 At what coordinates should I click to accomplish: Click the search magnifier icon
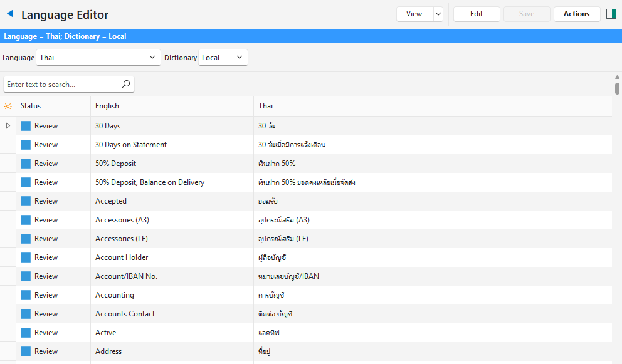126,84
